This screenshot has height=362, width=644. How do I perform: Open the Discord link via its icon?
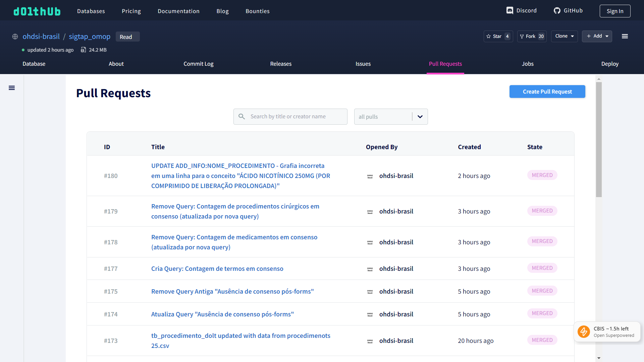(x=510, y=10)
